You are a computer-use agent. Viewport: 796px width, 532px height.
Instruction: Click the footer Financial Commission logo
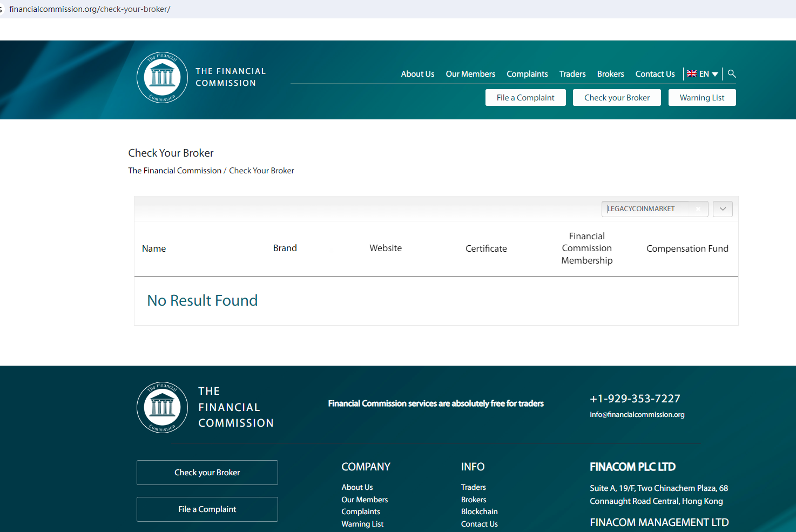tap(162, 407)
